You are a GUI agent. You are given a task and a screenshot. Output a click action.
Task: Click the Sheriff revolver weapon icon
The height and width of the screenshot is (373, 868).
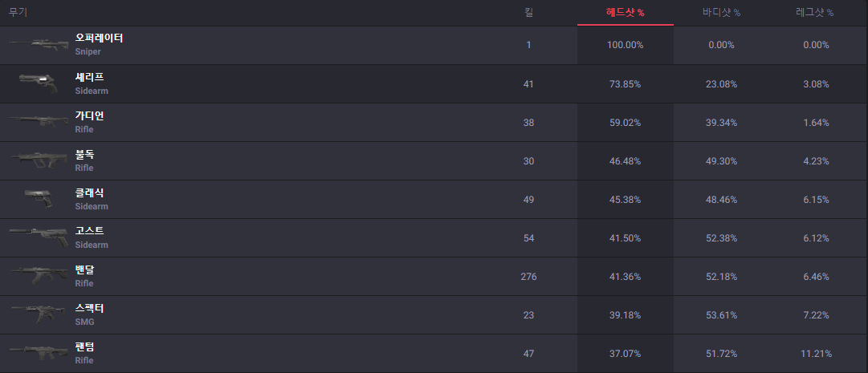pos(39,83)
